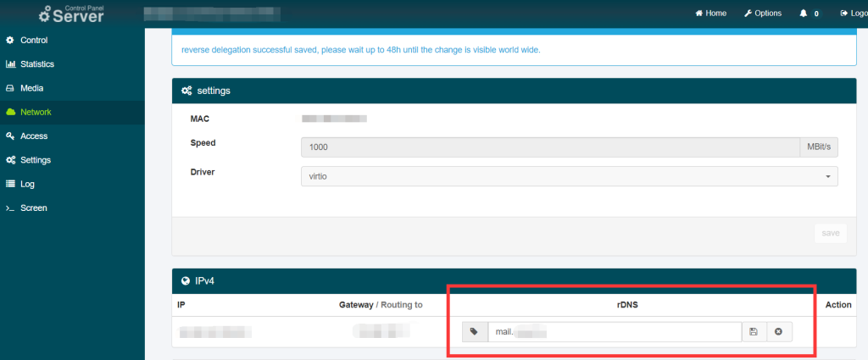Click the Settings gears icon in sidebar
This screenshot has width=868, height=360.
point(10,160)
